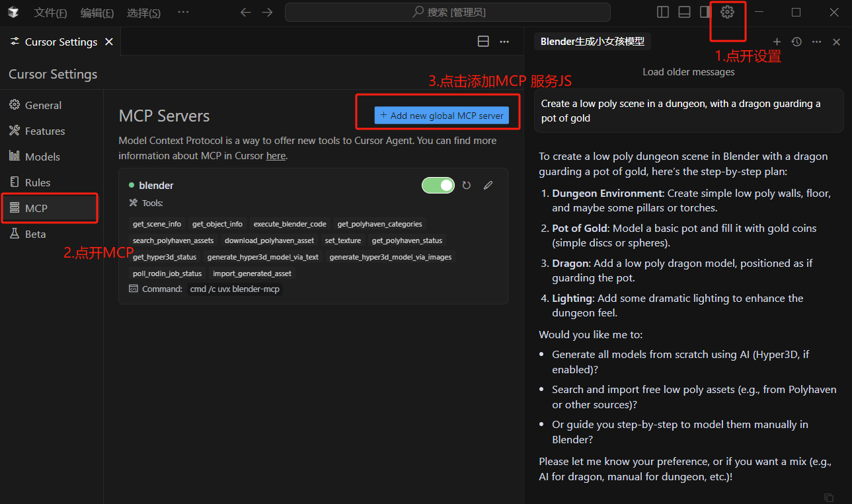Close the chat panel
This screenshot has width=852, height=504.
click(836, 42)
